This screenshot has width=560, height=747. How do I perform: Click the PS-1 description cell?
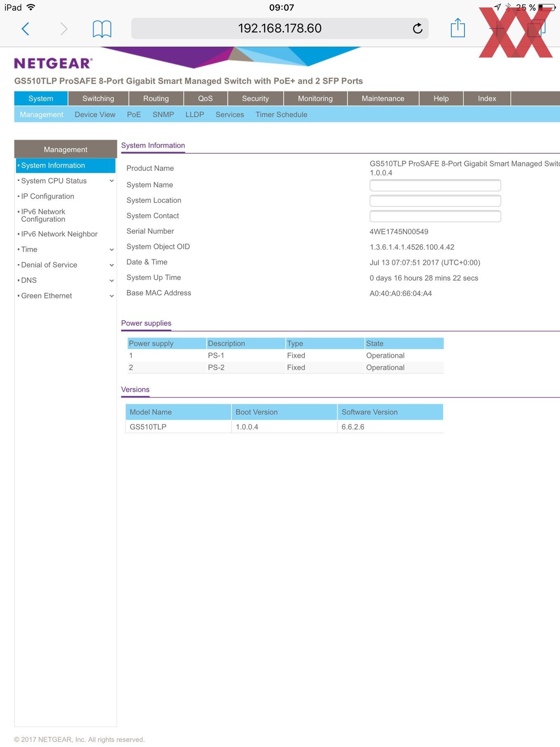point(246,355)
